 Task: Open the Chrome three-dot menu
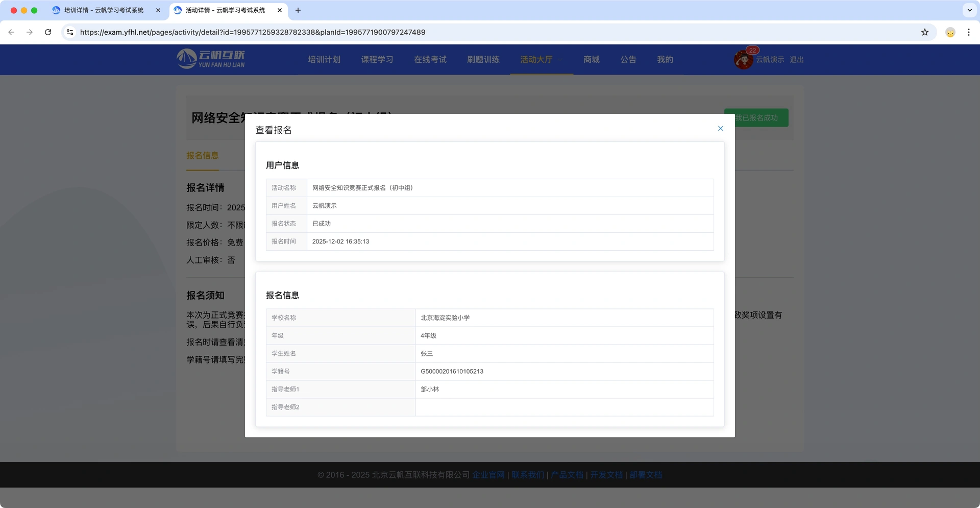click(x=969, y=32)
